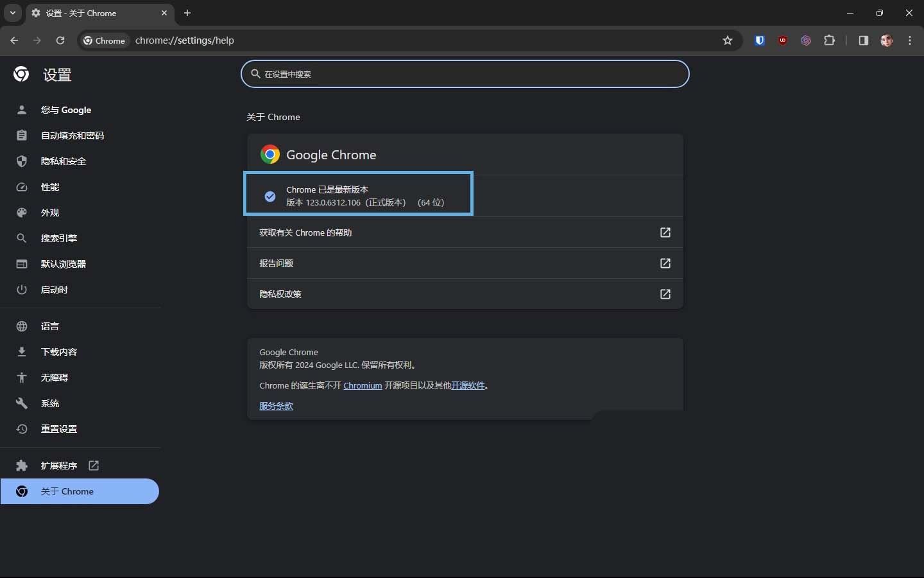Click the version text 123.0.6312.106
The width and height of the screenshot is (924, 578).
333,202
